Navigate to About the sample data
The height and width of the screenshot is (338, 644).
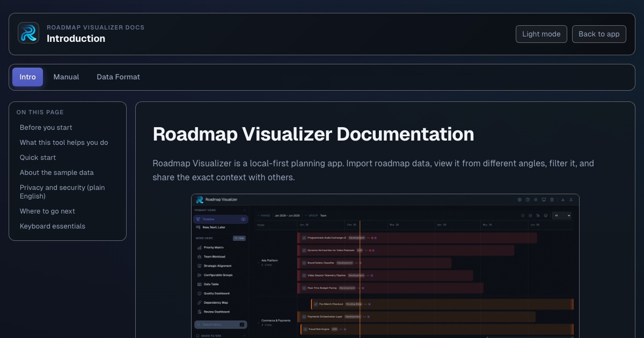click(57, 172)
